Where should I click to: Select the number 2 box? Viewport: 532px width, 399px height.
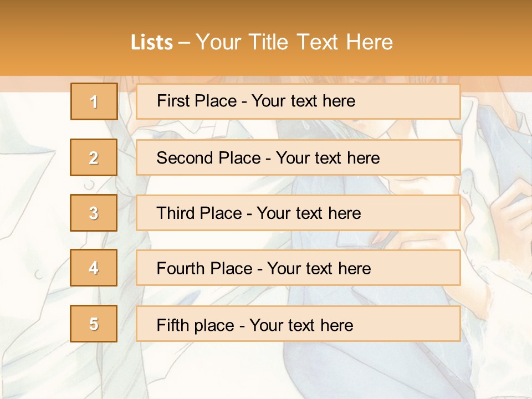pos(94,157)
